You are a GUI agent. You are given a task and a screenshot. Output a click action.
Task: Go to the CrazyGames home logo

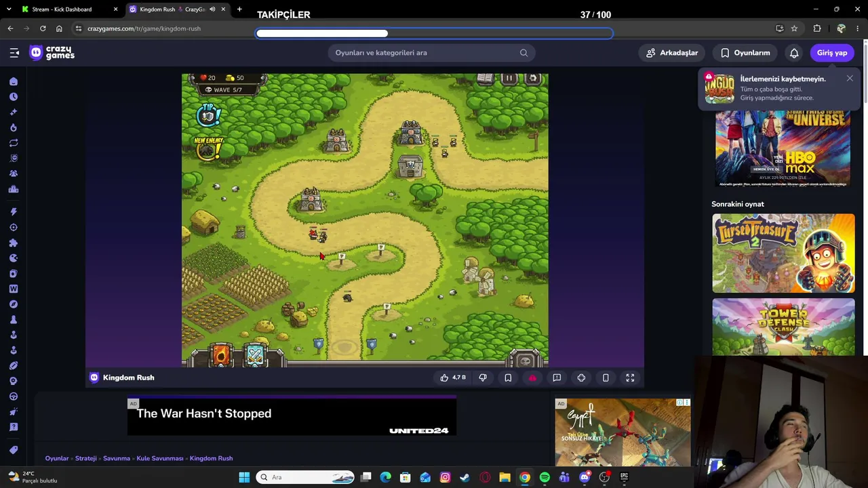click(52, 53)
